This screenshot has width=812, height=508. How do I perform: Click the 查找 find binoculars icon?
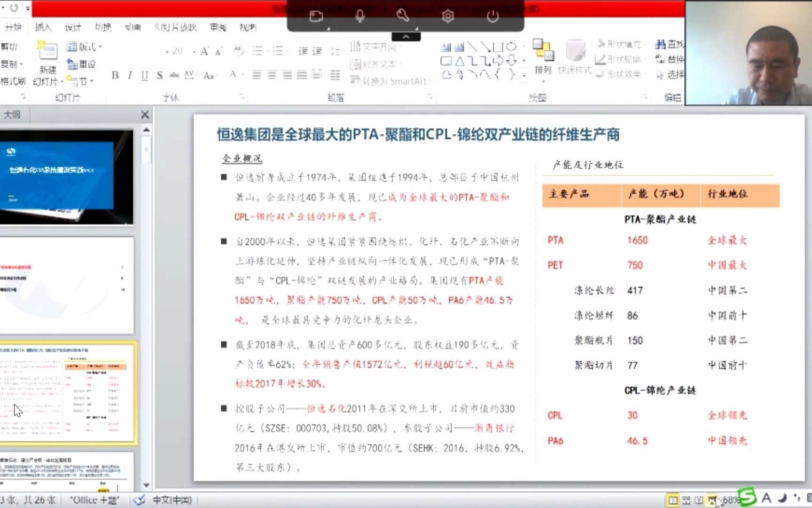(x=661, y=44)
